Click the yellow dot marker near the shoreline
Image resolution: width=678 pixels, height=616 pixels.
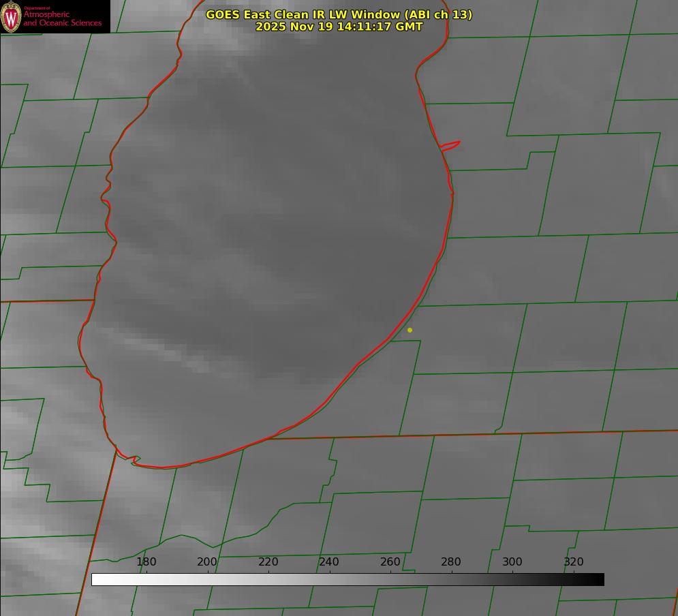(x=410, y=330)
